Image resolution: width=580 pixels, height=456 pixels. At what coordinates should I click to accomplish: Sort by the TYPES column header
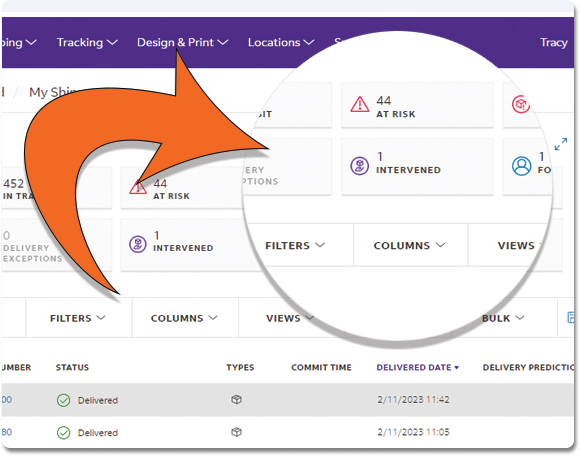(240, 367)
